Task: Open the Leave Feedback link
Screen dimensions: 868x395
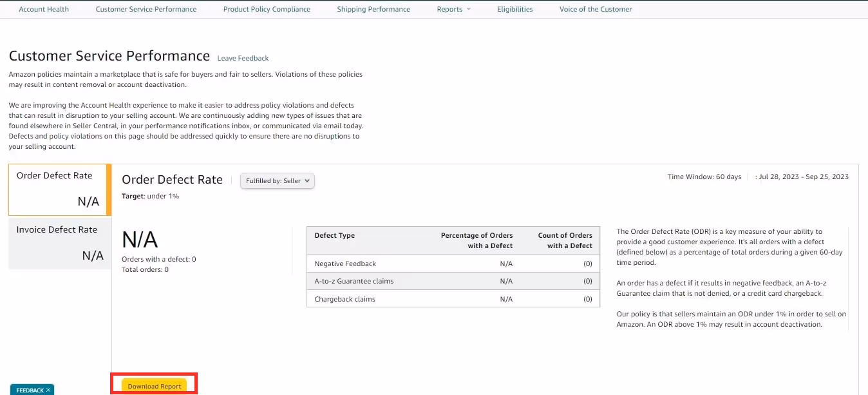Action: (x=243, y=58)
